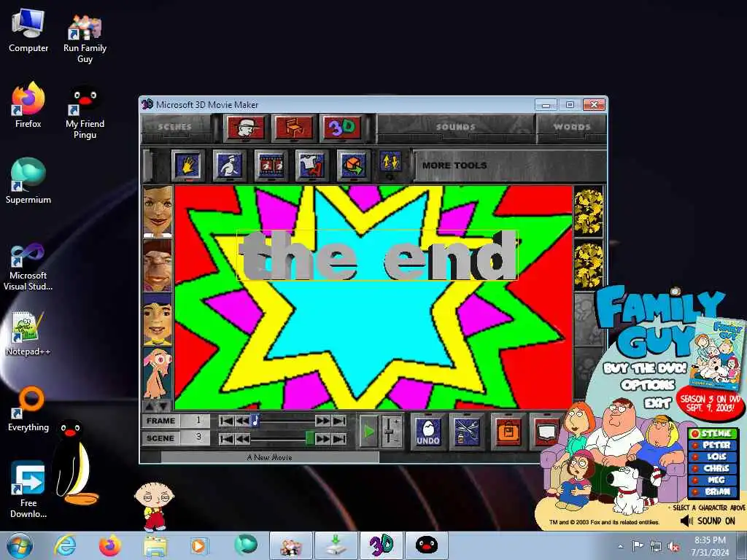Select the costume changer shirt tool

(x=311, y=166)
